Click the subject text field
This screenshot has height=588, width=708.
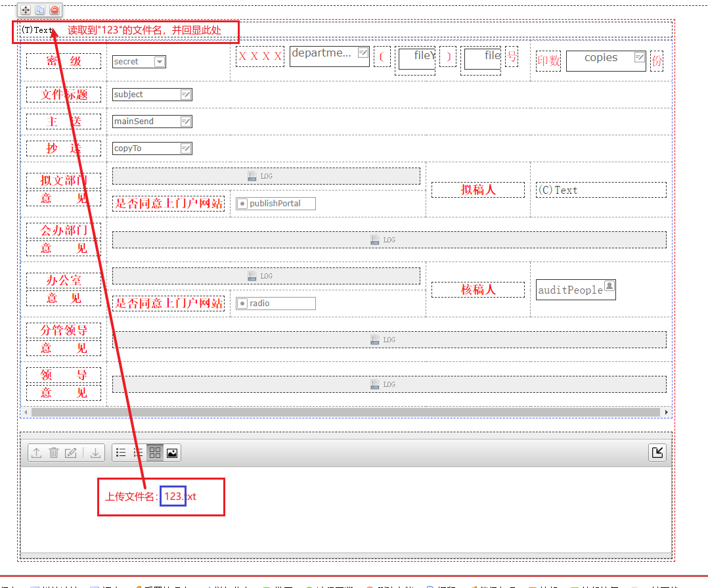[152, 95]
